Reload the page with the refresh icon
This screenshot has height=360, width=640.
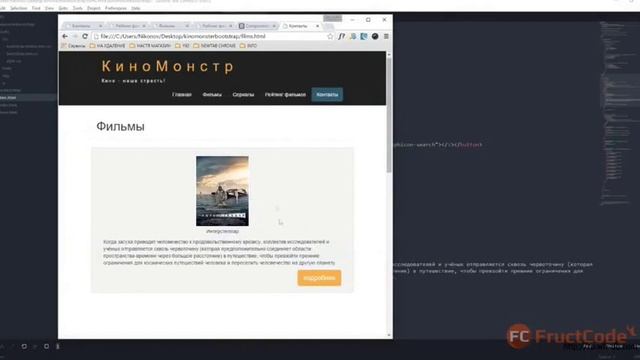[x=85, y=36]
